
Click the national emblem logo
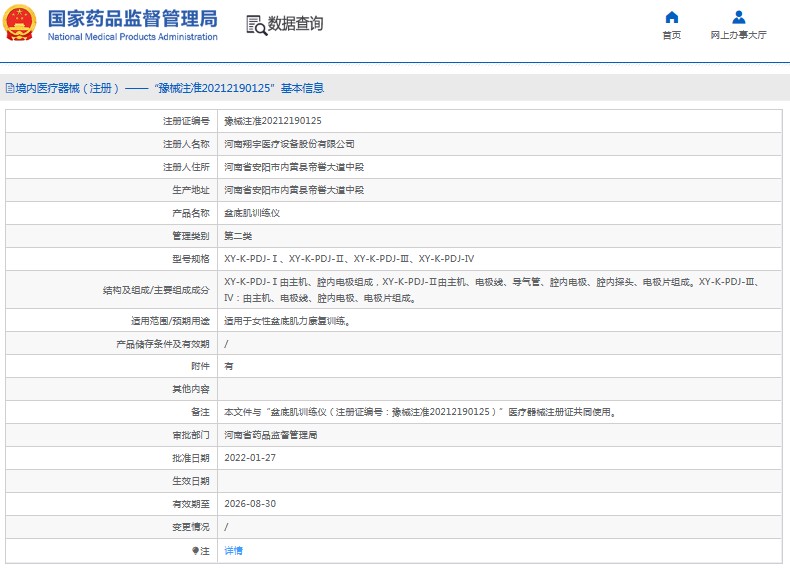point(20,23)
